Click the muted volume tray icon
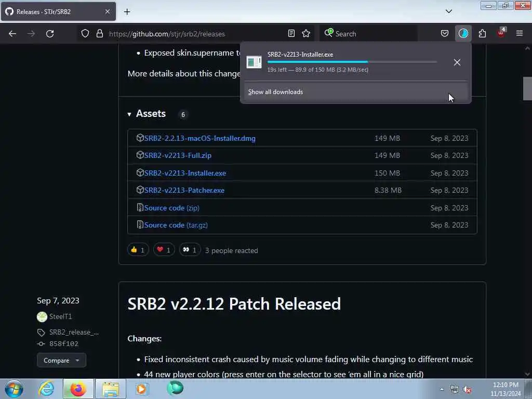The image size is (532, 399). click(x=467, y=390)
